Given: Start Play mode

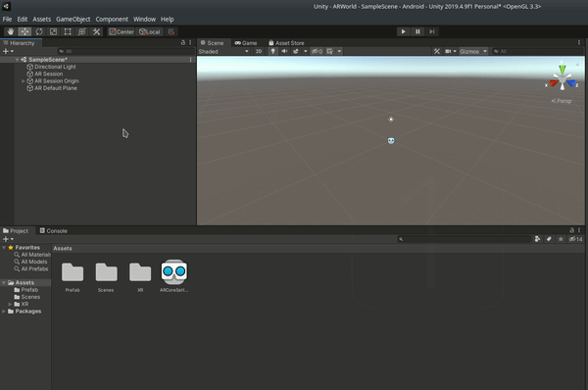Looking at the screenshot, I should (x=403, y=32).
